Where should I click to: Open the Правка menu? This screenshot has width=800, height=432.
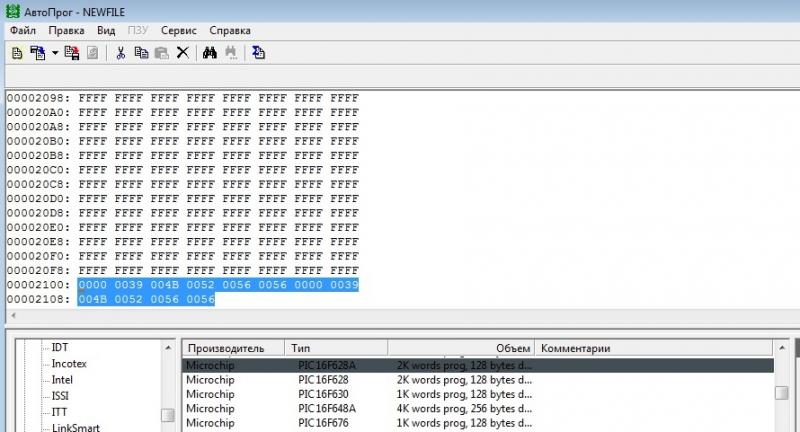point(66,31)
